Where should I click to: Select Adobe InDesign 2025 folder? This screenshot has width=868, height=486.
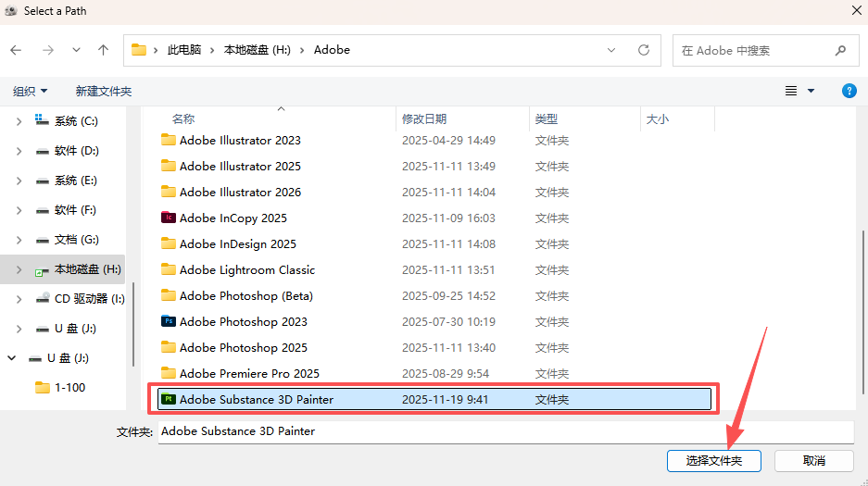(237, 243)
